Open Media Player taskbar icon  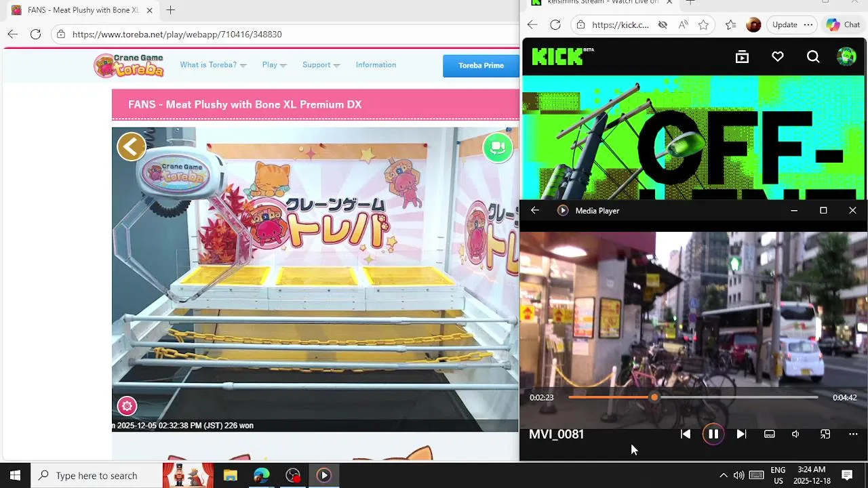pyautogui.click(x=324, y=476)
